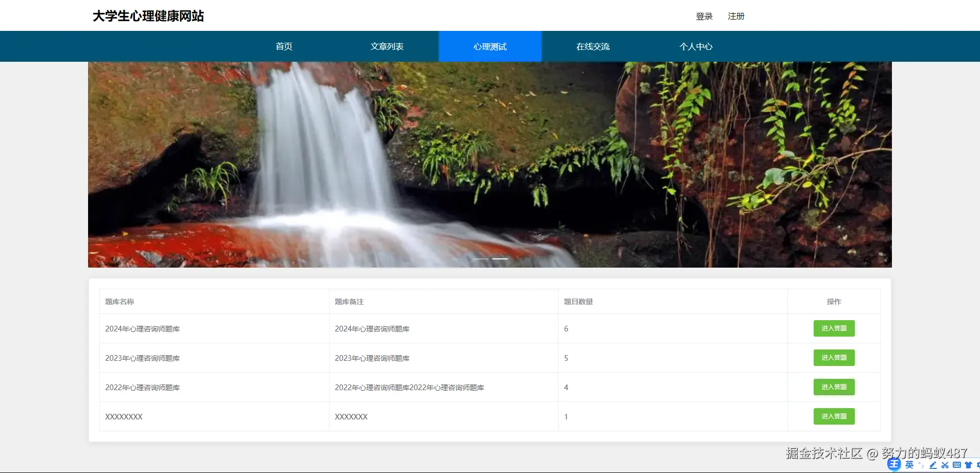Open the input method handwriting pen tool
Viewport: 980px width, 473px height.
pos(933,465)
